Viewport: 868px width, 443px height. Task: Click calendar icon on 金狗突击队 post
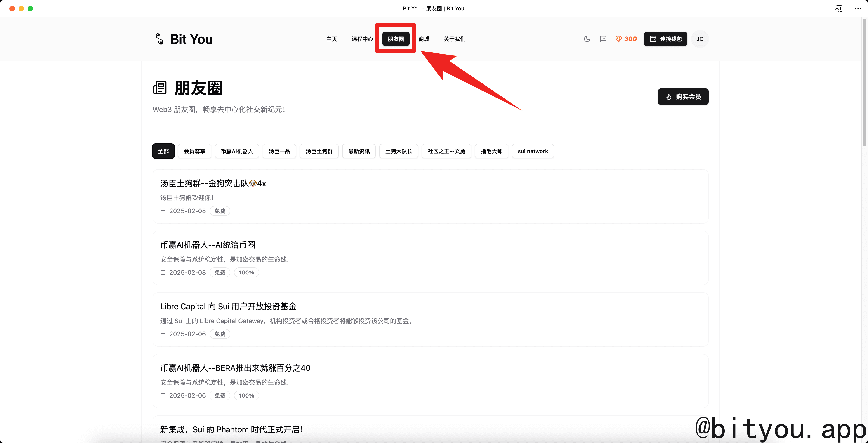point(163,211)
